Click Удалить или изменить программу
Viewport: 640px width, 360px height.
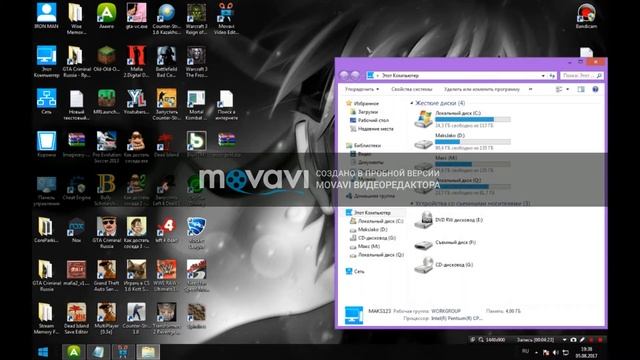click(x=482, y=89)
